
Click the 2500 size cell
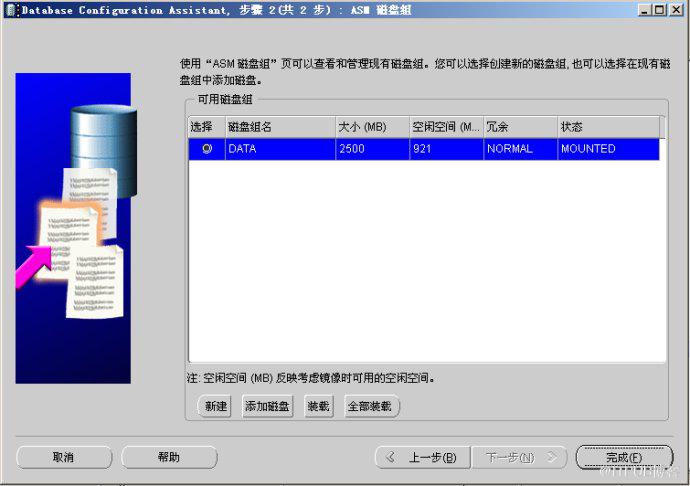[x=372, y=149]
